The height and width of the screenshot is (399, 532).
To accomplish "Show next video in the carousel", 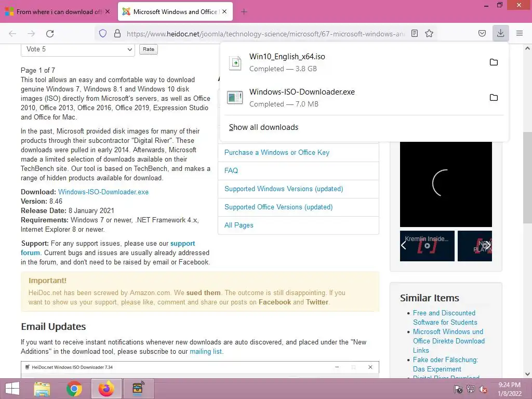I will [x=487, y=245].
